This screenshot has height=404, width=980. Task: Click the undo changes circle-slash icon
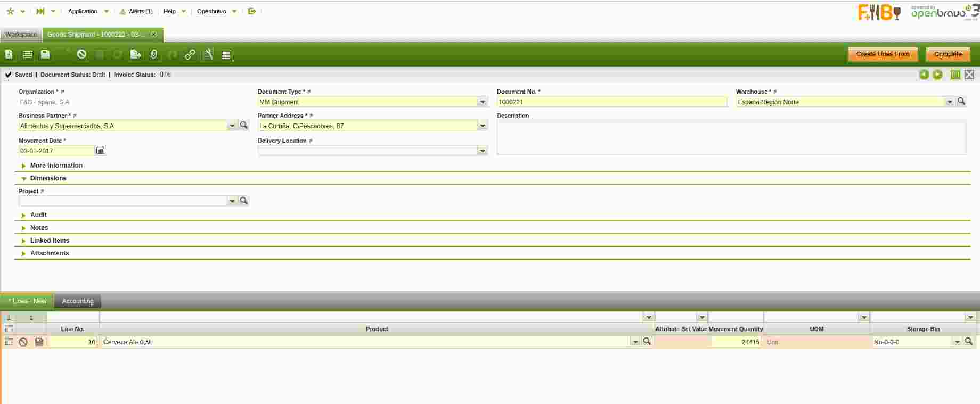coord(81,54)
